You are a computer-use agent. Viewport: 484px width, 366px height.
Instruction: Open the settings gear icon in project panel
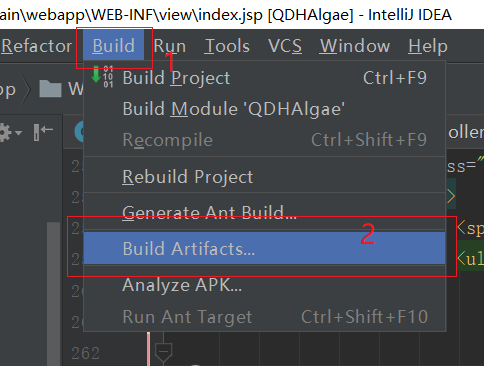coord(5,132)
